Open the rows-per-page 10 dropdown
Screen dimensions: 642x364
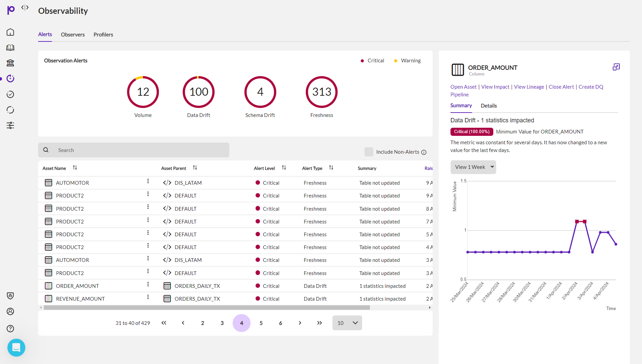coord(347,323)
